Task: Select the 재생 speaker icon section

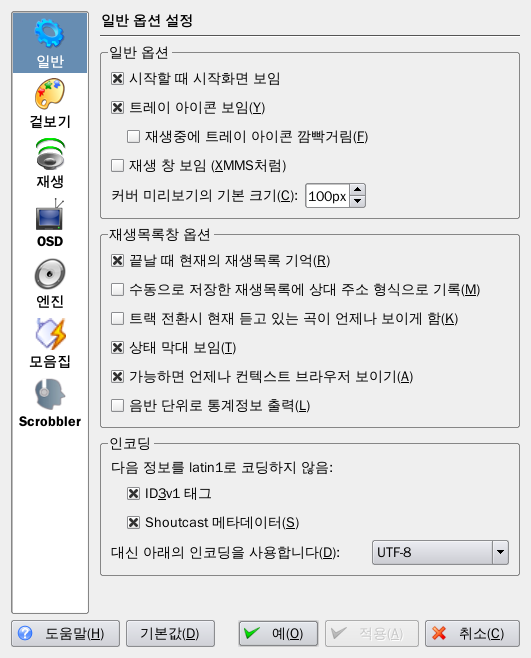Action: point(50,163)
